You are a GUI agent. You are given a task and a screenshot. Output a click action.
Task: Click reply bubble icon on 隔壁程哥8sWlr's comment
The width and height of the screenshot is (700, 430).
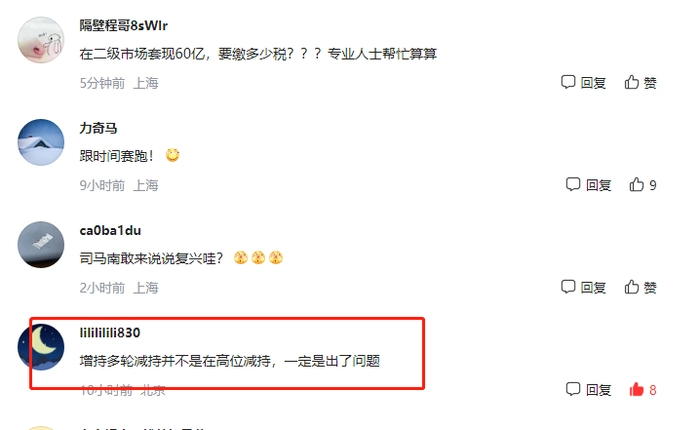[x=568, y=82]
